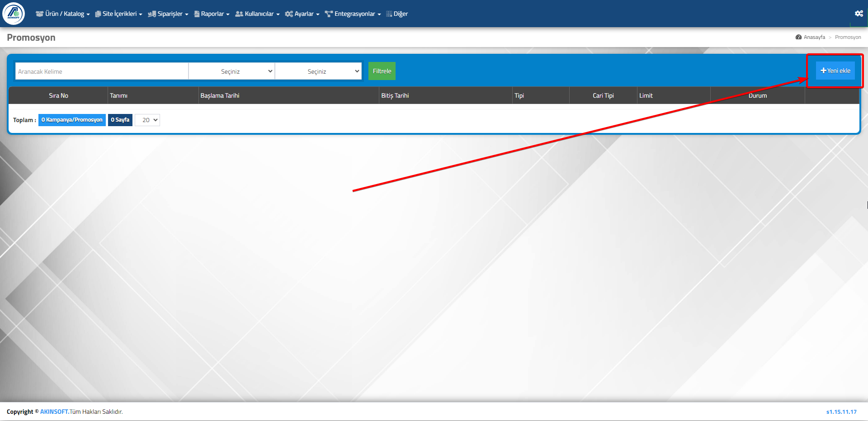Open the Kullanıcılar menu
The image size is (868, 421).
[x=258, y=14]
